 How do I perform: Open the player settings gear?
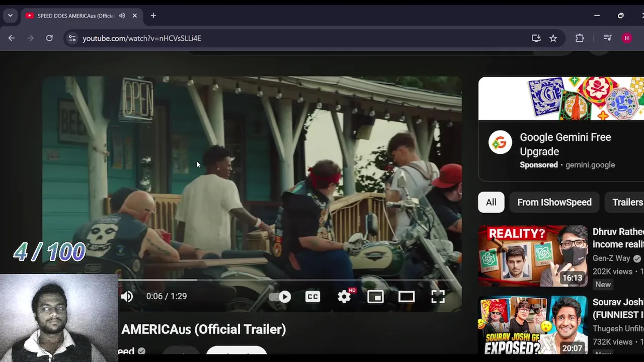[x=345, y=297]
